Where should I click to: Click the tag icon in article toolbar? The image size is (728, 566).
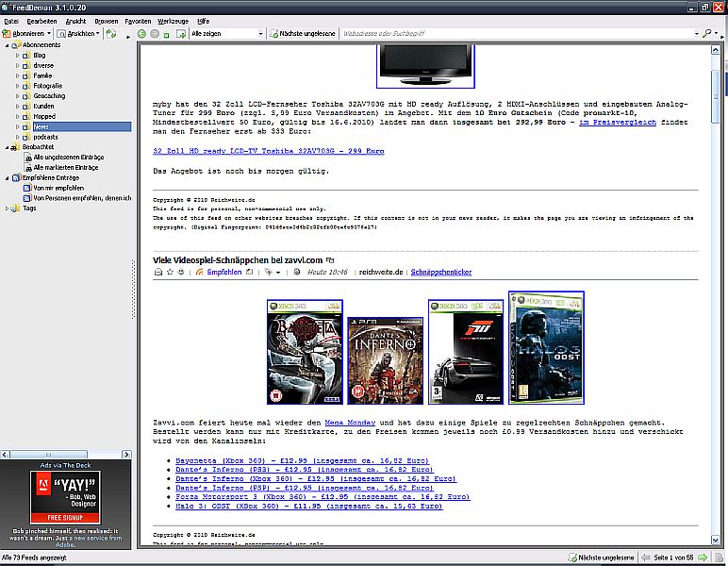[x=270, y=272]
